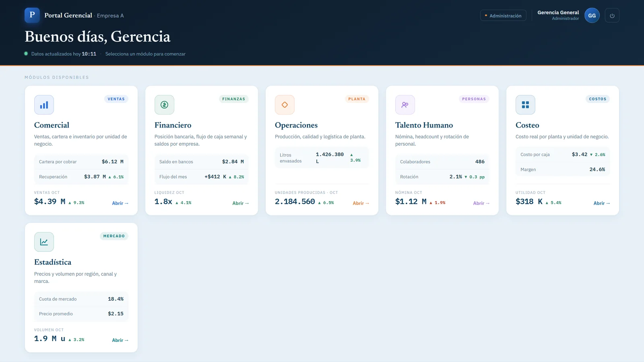Open the GG user avatar
This screenshot has width=644, height=362.
pyautogui.click(x=592, y=16)
